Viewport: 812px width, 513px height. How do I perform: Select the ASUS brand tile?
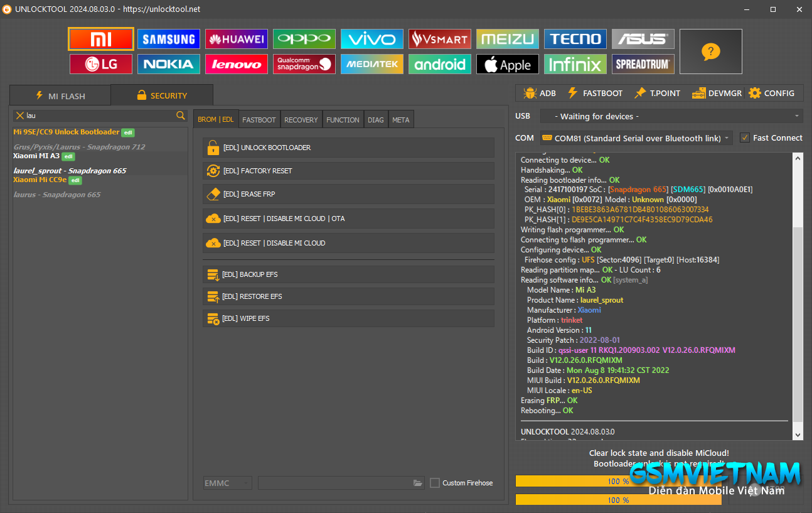pyautogui.click(x=643, y=39)
